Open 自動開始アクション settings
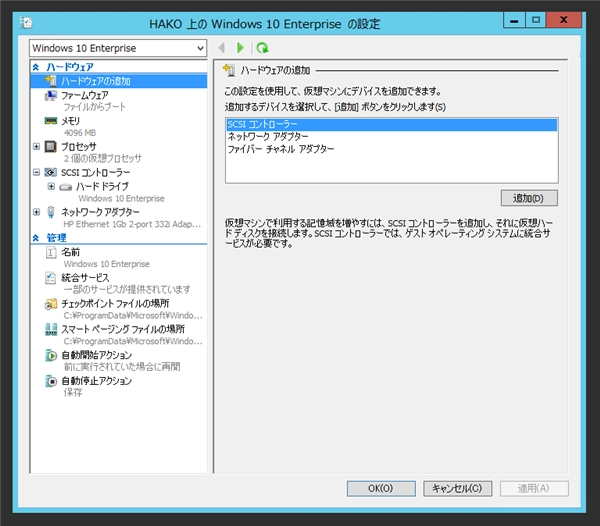The width and height of the screenshot is (600, 526). [x=96, y=355]
